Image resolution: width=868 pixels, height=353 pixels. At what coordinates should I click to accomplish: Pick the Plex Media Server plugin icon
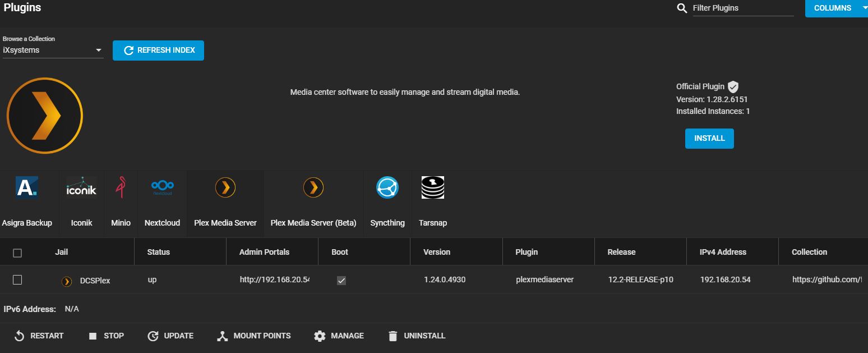pyautogui.click(x=225, y=187)
